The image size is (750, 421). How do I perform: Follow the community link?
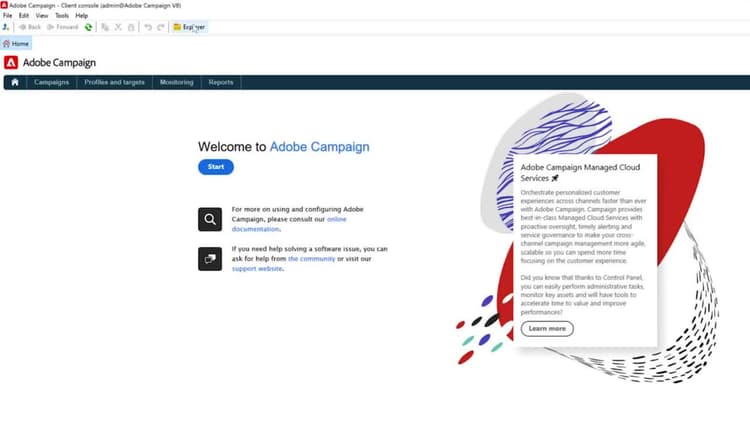311,259
